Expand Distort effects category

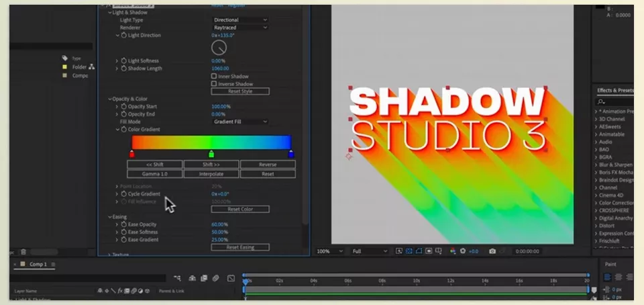[596, 226]
